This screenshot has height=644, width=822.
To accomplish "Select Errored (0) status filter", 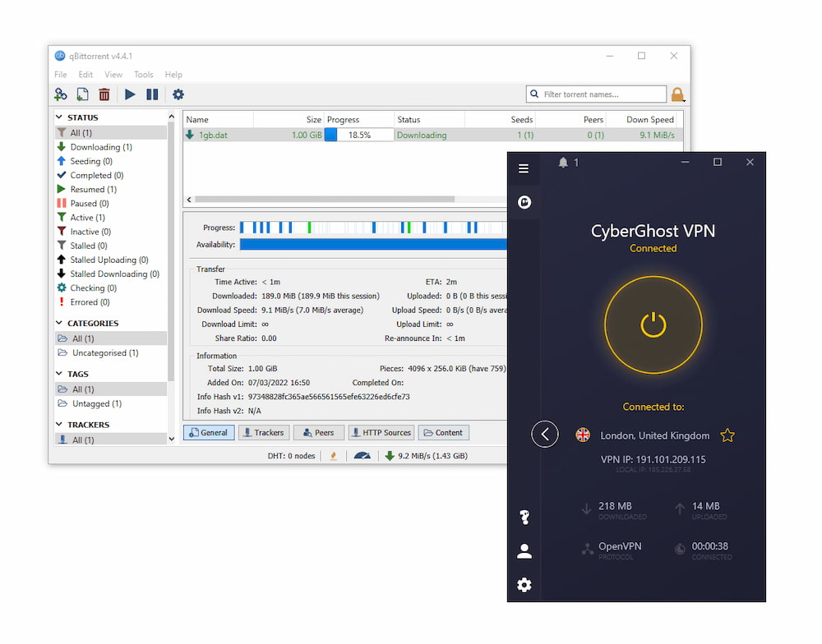I will pos(90,302).
